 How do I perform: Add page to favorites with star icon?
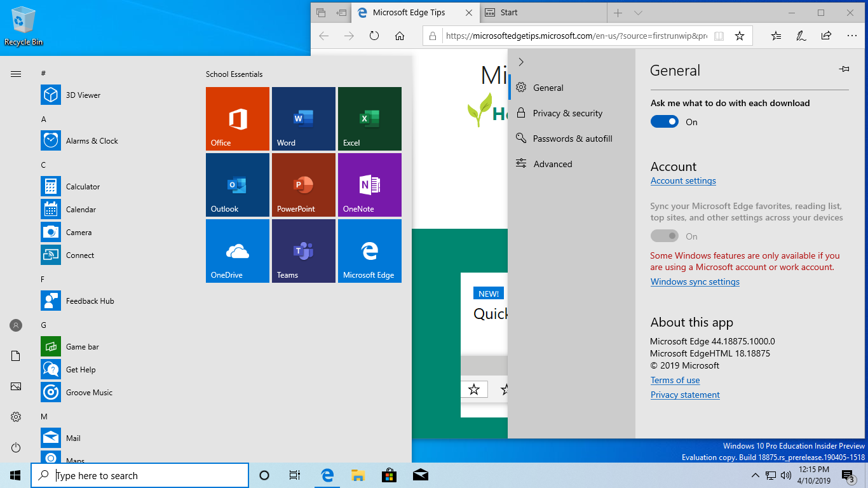click(x=740, y=36)
